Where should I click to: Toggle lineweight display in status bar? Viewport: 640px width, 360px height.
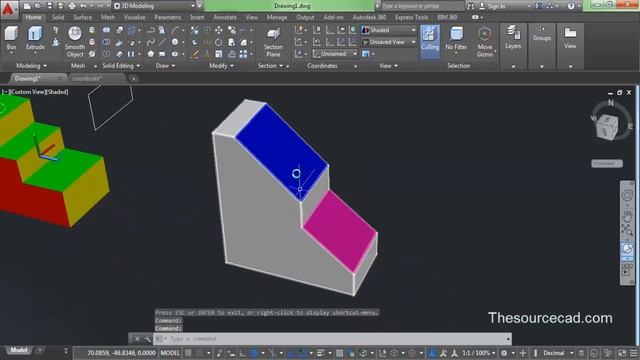(x=321, y=353)
